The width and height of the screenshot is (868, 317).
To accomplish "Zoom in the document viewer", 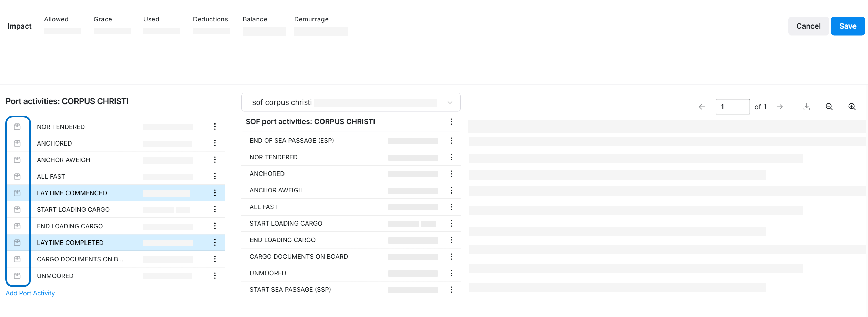I will (852, 107).
